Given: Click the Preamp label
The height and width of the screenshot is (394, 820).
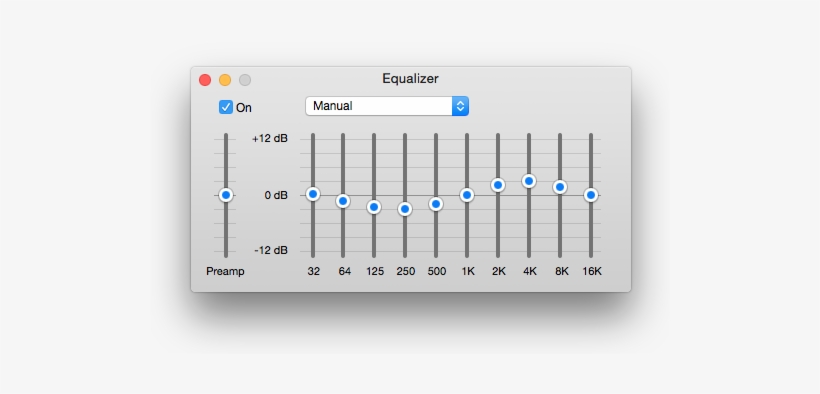Looking at the screenshot, I should click(225, 272).
